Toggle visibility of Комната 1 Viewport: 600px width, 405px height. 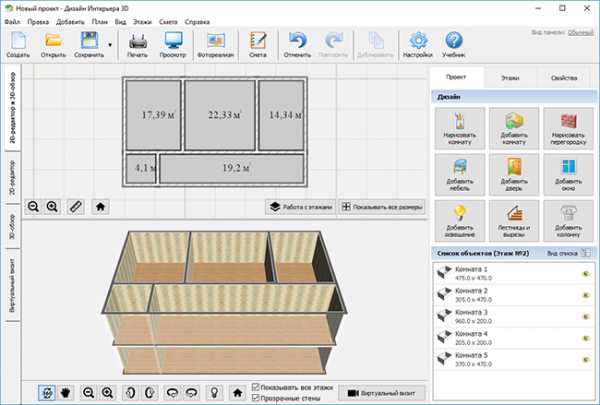(x=585, y=274)
